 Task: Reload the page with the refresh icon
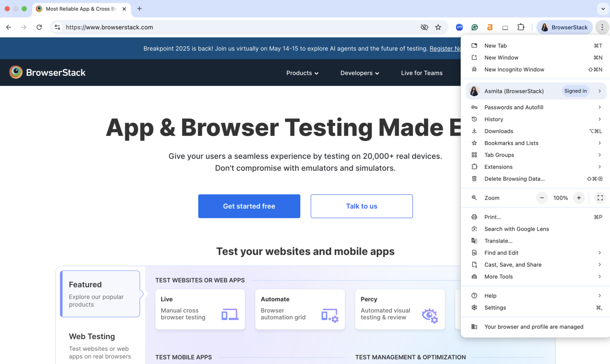[x=39, y=27]
